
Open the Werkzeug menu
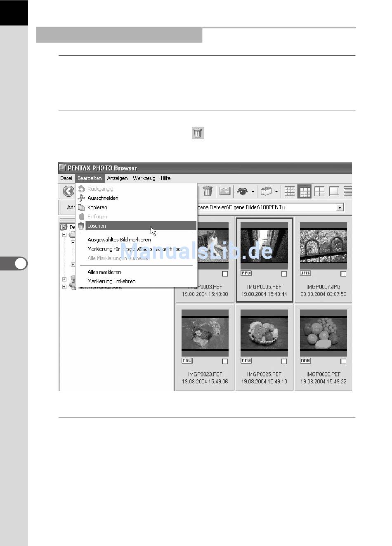144,178
